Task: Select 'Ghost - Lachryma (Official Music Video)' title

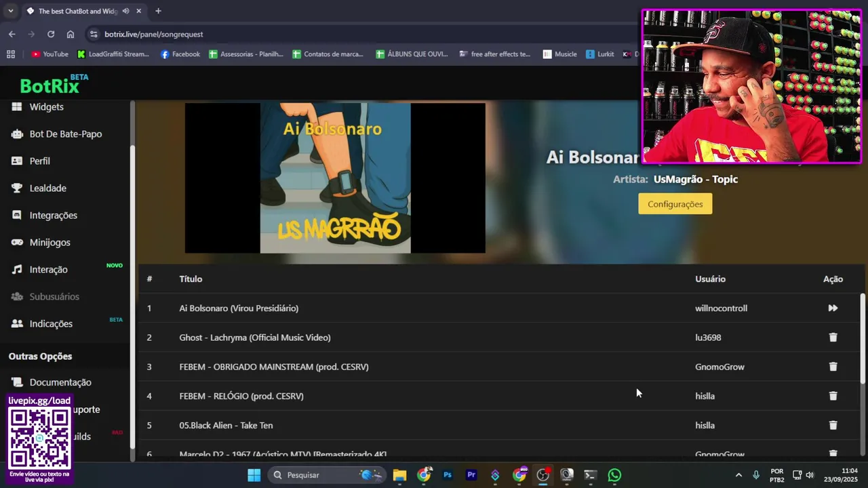Action: pos(255,338)
